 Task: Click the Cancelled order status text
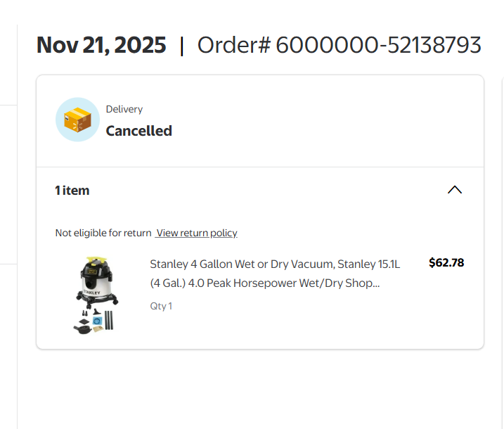138,131
